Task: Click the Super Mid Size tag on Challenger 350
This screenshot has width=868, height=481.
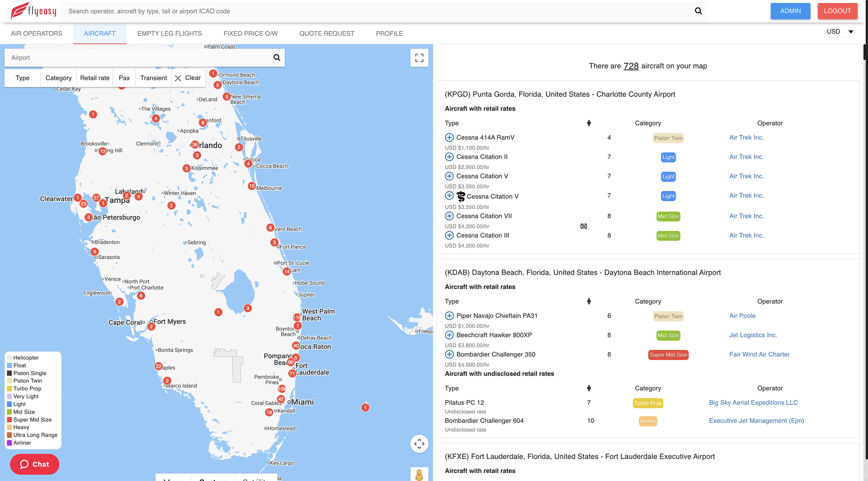Action: pyautogui.click(x=668, y=355)
